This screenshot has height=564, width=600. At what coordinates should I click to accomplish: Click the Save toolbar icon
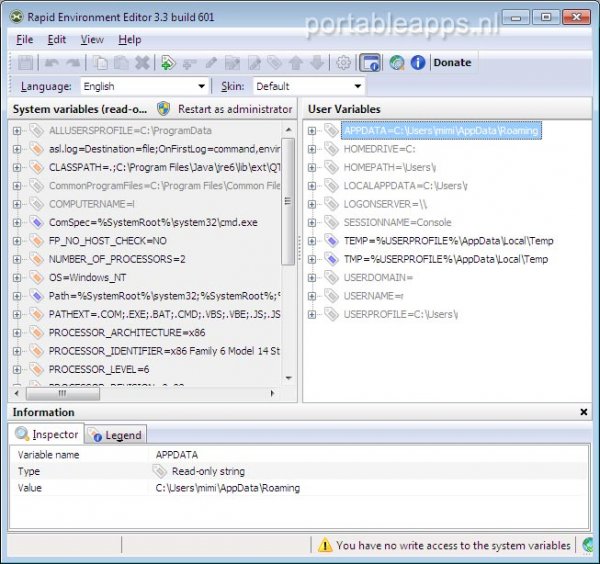pos(24,63)
